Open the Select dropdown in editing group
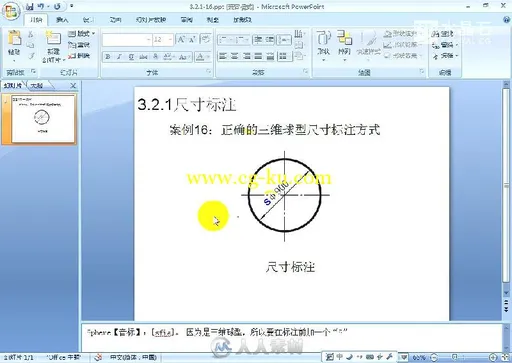 coord(445,56)
